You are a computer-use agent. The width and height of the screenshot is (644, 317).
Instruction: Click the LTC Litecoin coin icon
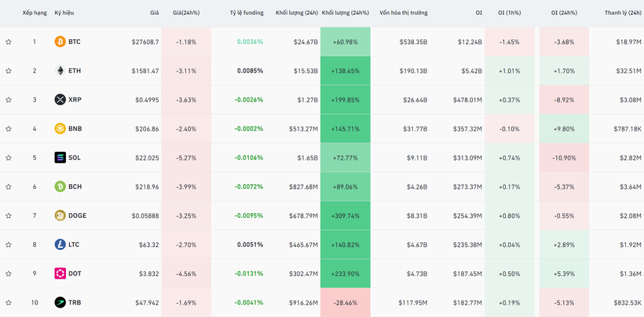60,245
